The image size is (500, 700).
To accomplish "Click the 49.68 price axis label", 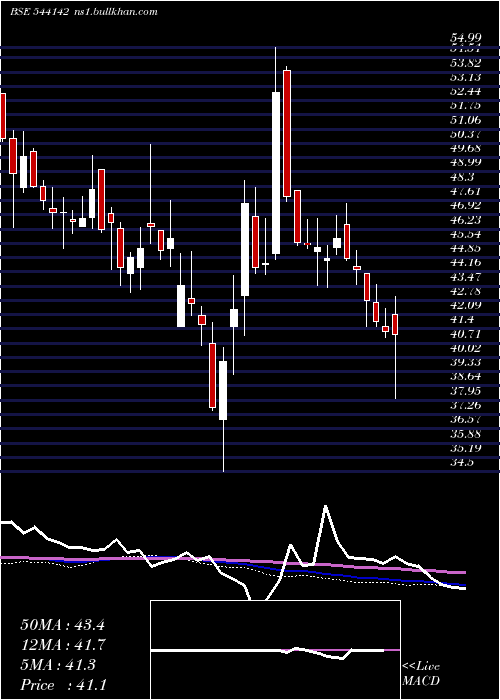I will pyautogui.click(x=465, y=149).
